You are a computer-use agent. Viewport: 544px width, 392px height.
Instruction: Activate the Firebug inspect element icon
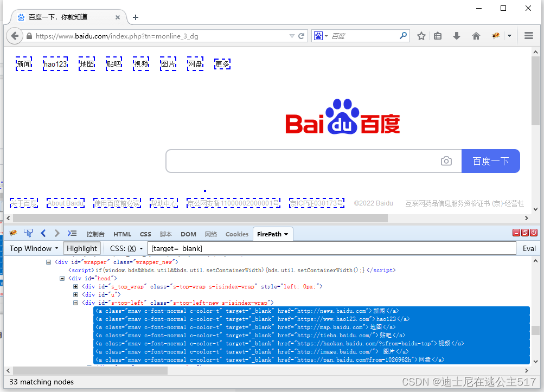tap(28, 233)
